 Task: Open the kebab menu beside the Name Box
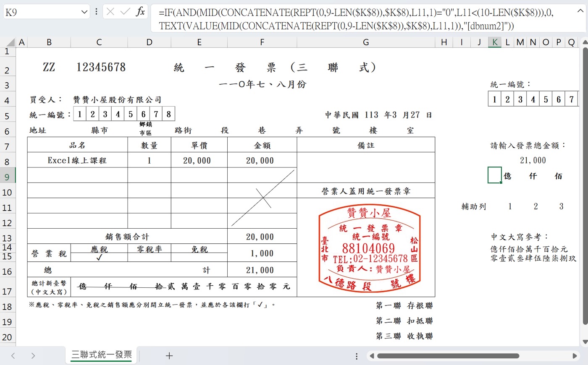coord(96,11)
